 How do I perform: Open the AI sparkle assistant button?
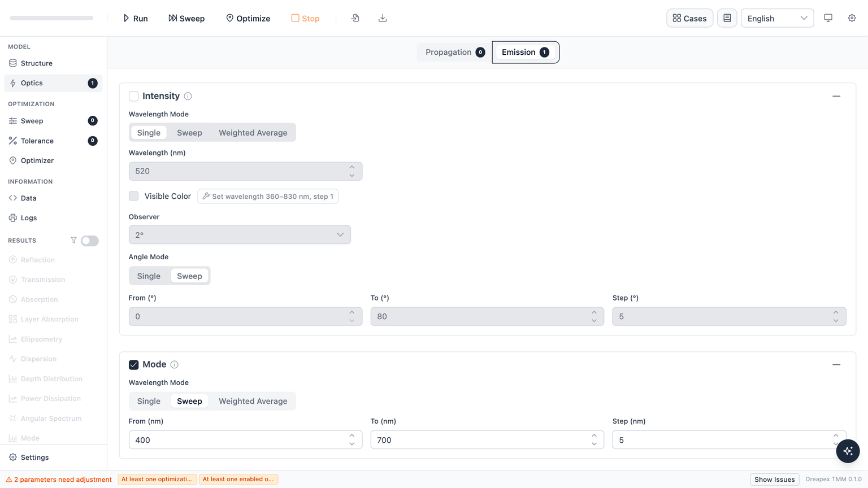coord(848,451)
